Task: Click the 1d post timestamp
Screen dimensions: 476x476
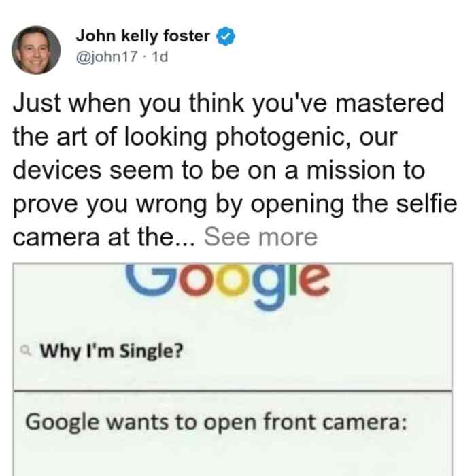Action: click(x=160, y=56)
